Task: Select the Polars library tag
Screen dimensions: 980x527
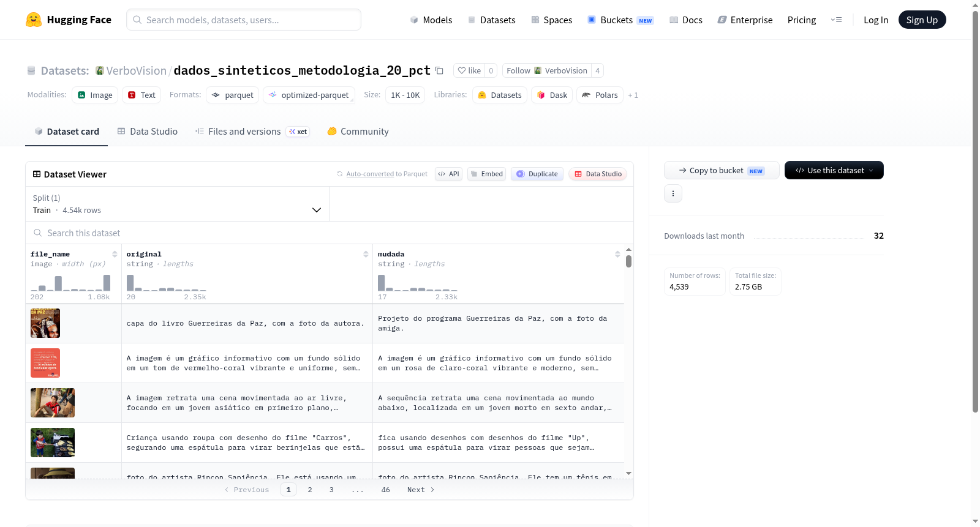Action: pos(600,95)
